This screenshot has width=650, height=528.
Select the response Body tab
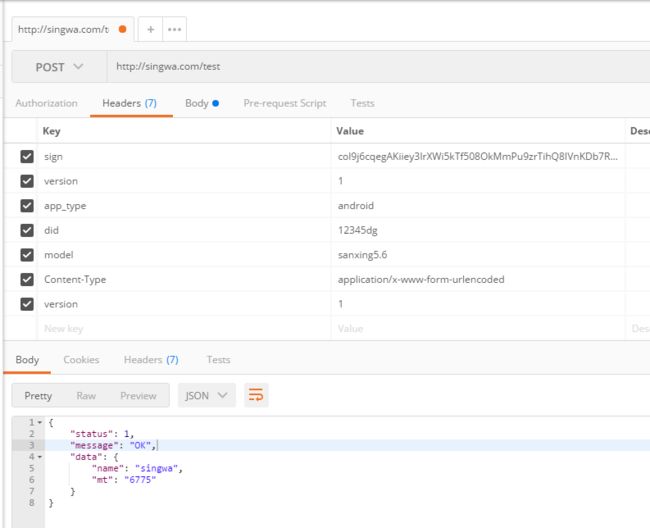[x=27, y=359]
